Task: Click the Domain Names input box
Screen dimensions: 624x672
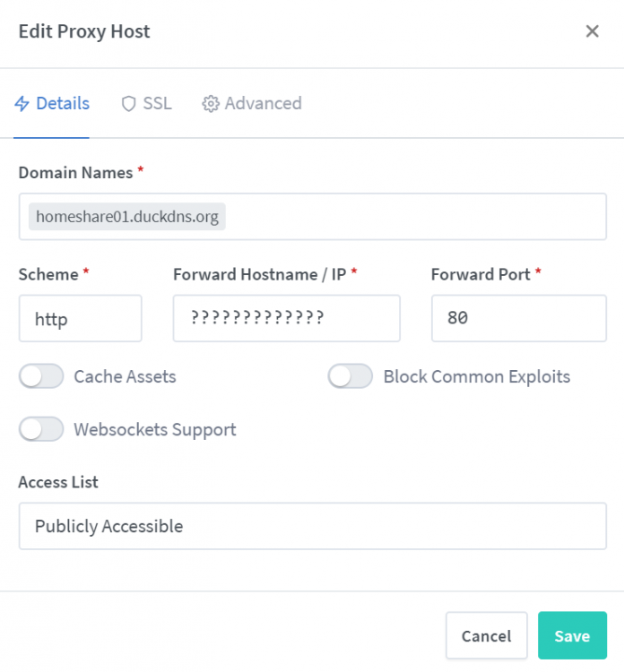Action: click(313, 217)
